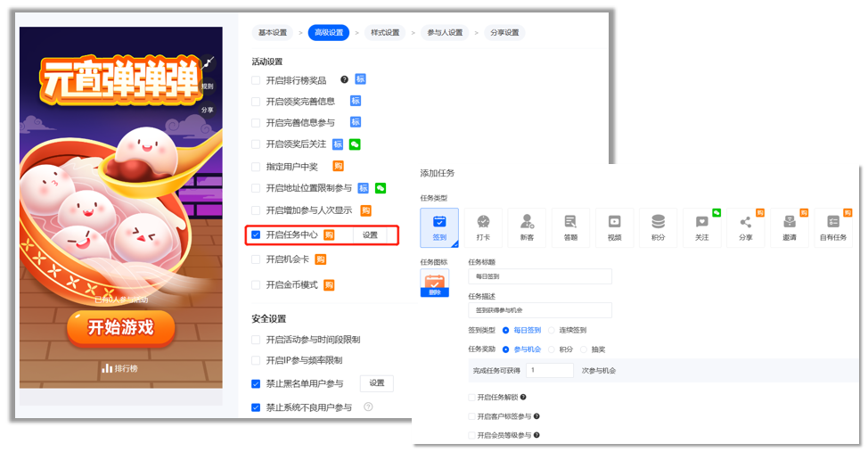
Task: Select the 关注 task type icon
Action: pos(702,227)
